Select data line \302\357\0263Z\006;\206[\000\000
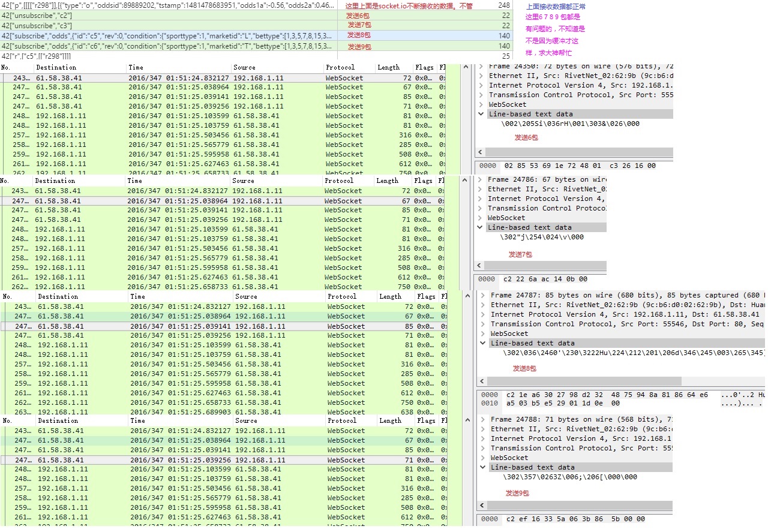 tap(570, 477)
